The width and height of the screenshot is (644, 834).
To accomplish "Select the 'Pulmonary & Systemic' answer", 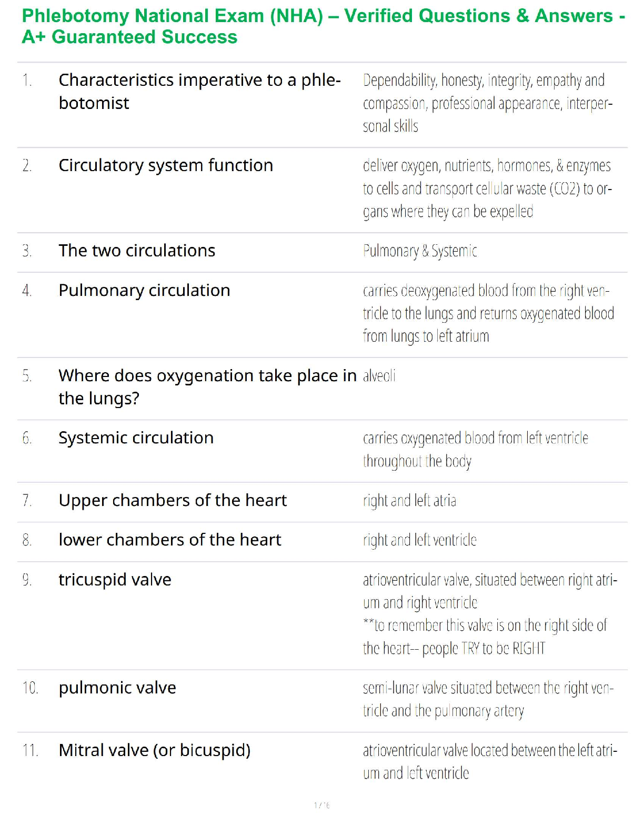I will click(x=420, y=251).
